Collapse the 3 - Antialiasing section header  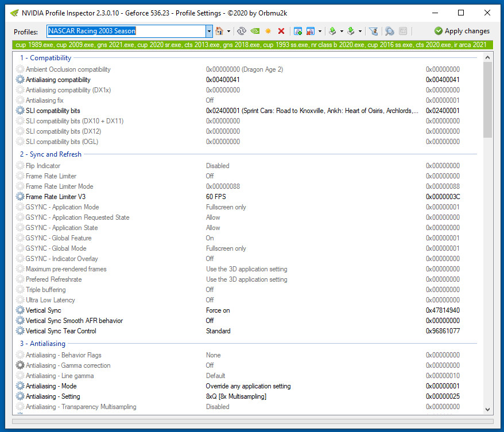(42, 344)
